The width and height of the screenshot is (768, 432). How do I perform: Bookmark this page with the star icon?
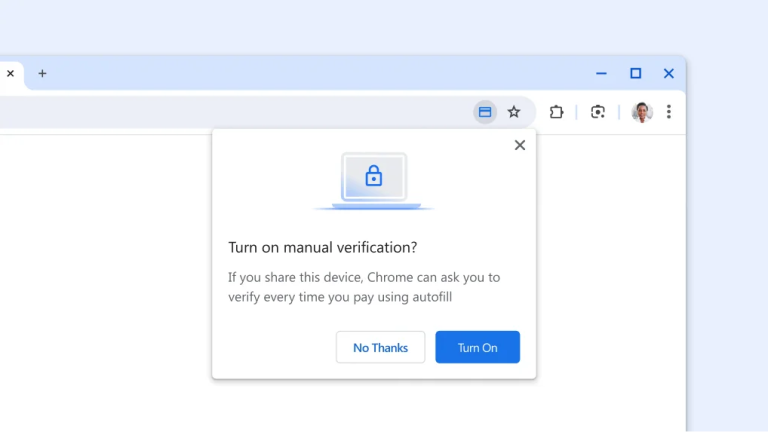[x=514, y=112]
